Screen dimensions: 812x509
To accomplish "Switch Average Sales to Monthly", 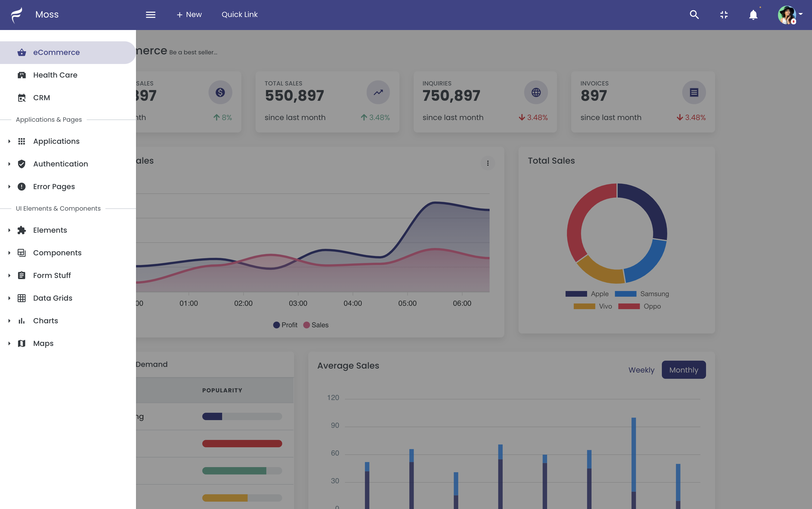I will (x=684, y=370).
